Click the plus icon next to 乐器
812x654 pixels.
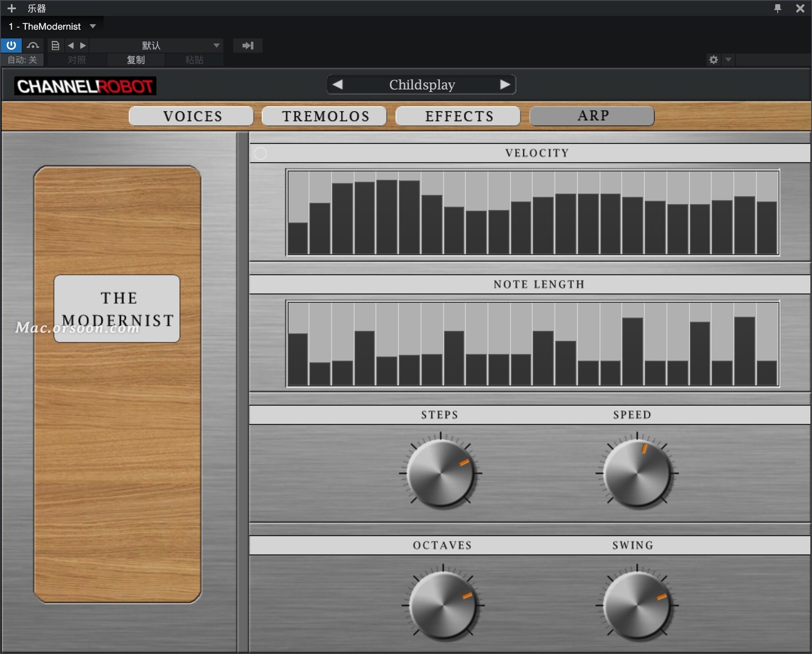tap(11, 8)
